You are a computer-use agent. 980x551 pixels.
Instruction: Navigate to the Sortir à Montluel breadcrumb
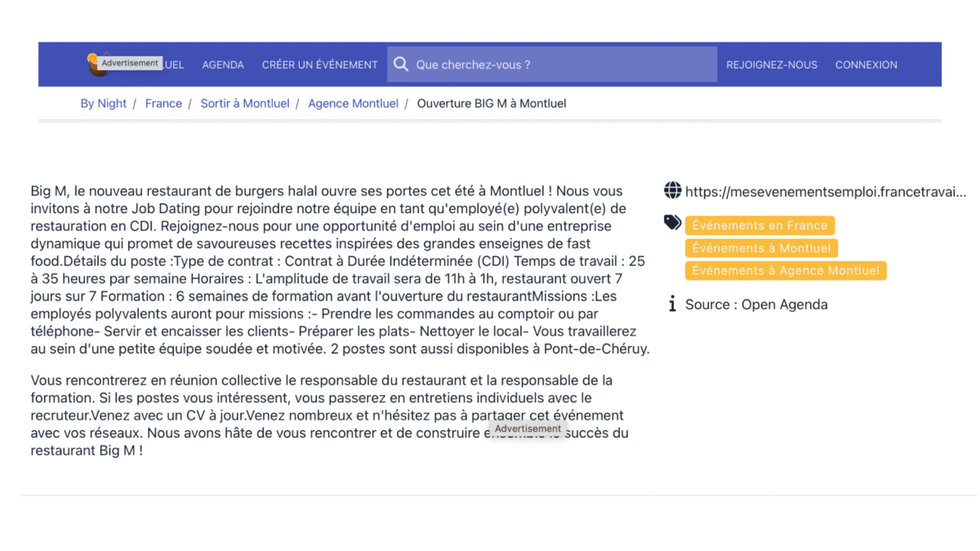245,104
